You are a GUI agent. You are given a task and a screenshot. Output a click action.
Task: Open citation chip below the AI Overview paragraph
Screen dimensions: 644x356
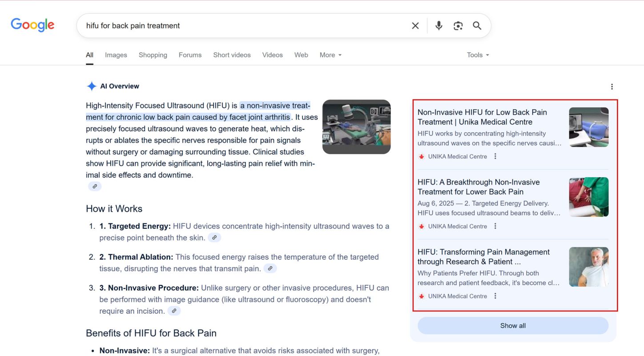95,186
